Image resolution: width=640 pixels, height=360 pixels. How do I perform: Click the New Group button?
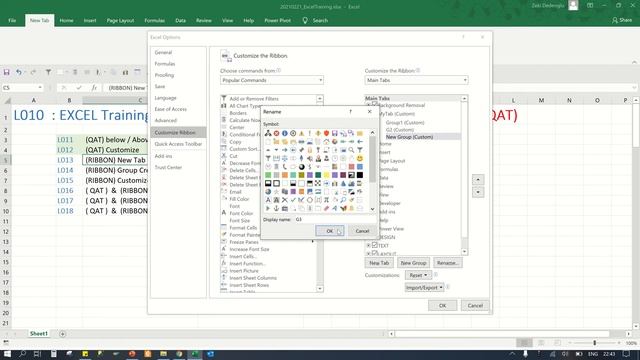point(413,263)
